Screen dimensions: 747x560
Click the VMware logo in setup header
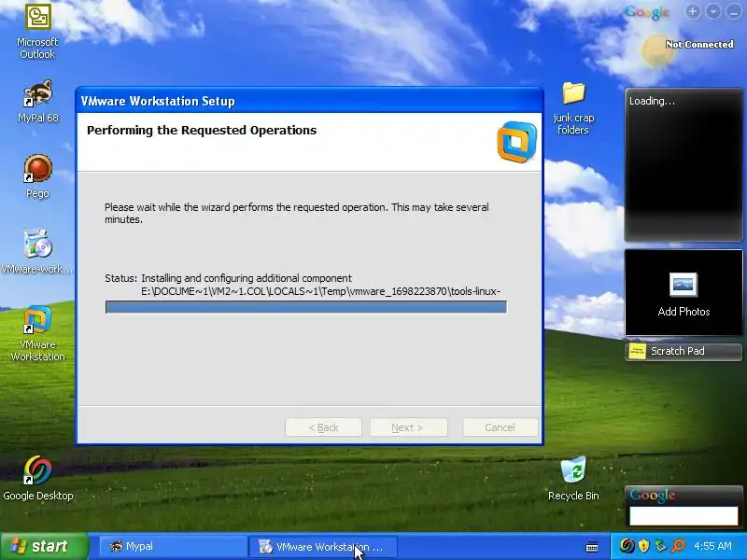[x=517, y=142]
